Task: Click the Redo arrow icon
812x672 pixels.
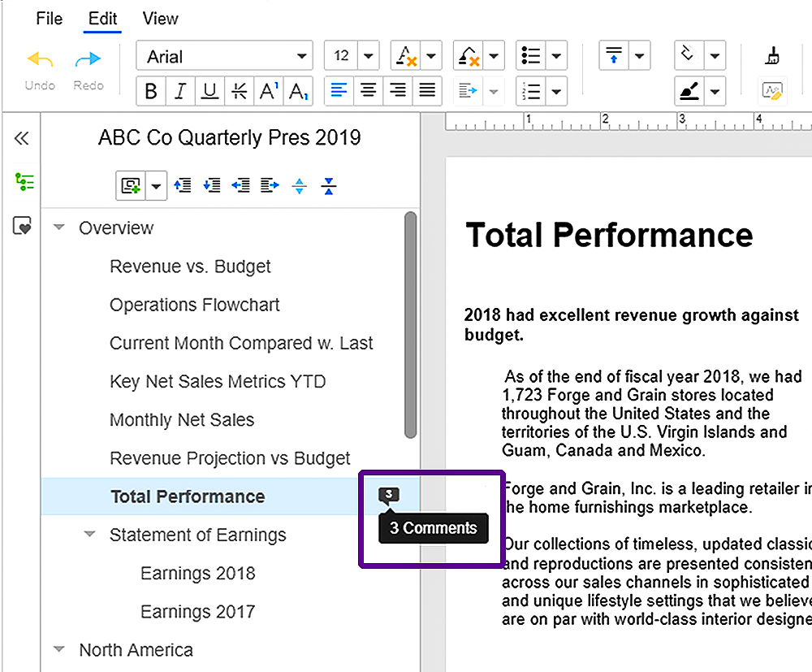Action: (88, 60)
